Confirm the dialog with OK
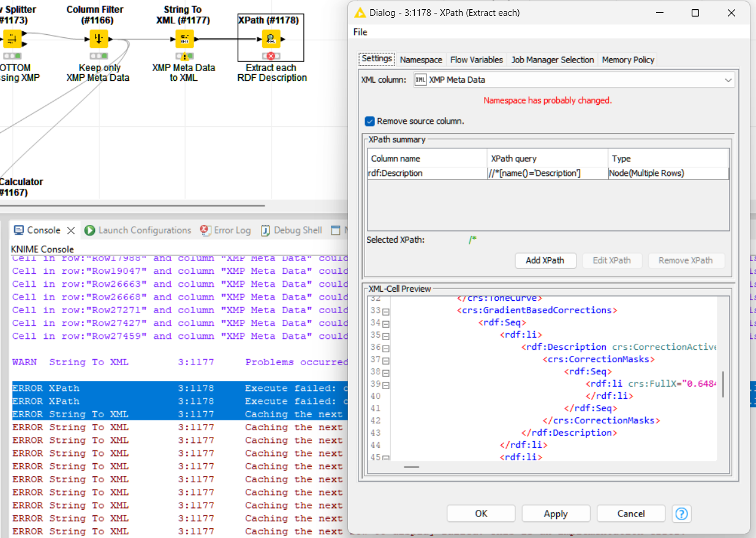The height and width of the screenshot is (538, 756). 481,513
